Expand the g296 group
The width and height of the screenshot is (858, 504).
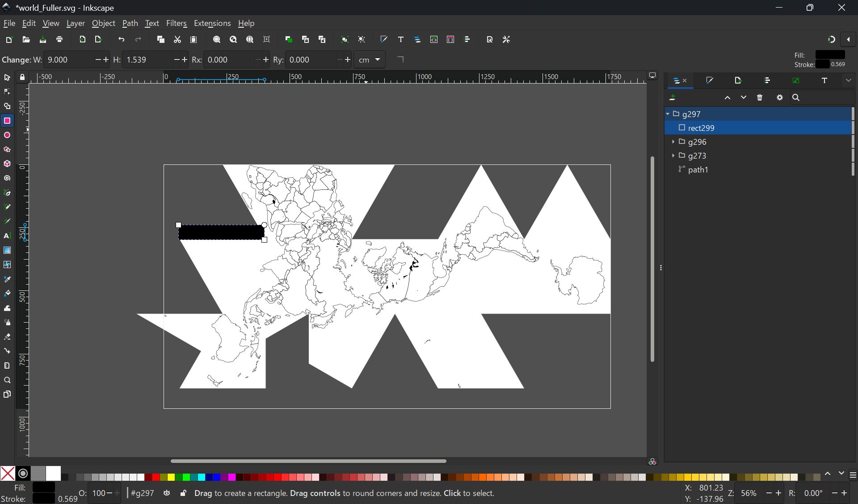coord(673,142)
